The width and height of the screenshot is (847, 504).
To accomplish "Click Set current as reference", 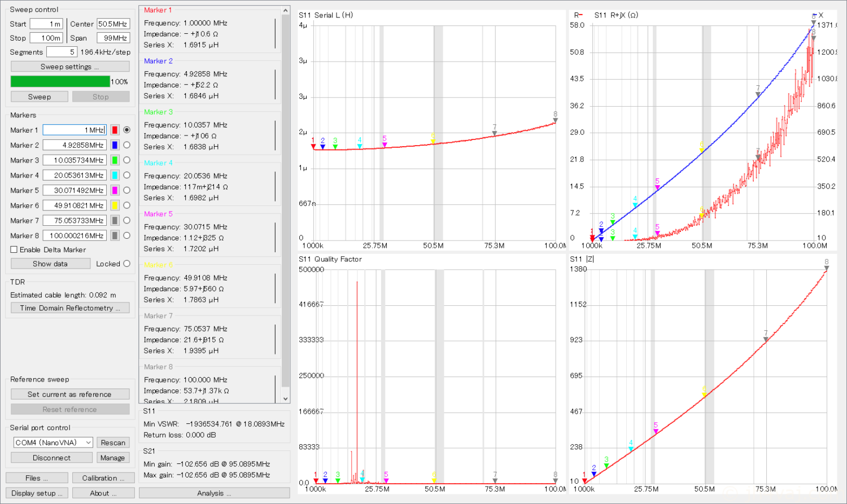I will pos(70,395).
